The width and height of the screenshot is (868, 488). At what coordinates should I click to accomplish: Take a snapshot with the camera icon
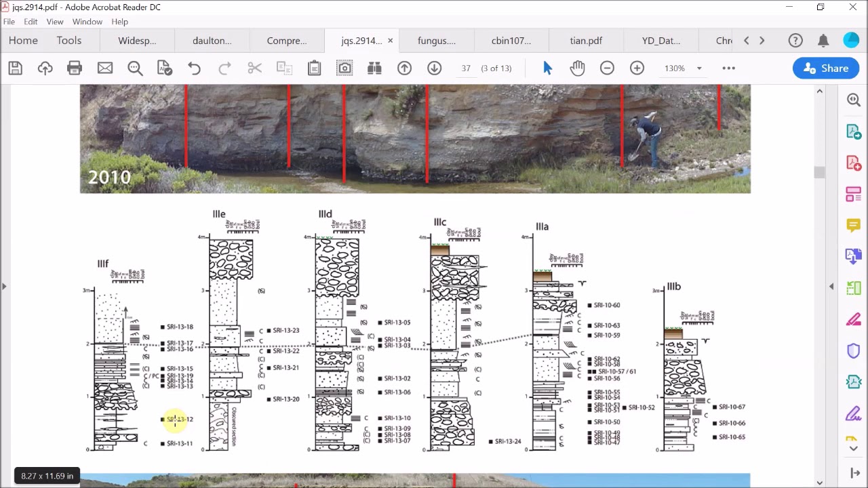(x=344, y=68)
